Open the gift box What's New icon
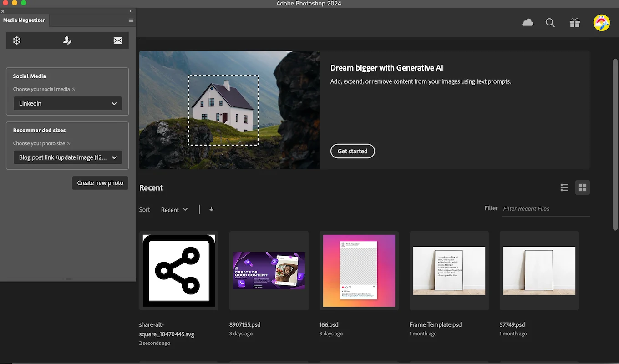This screenshot has height=364, width=619. click(x=575, y=23)
